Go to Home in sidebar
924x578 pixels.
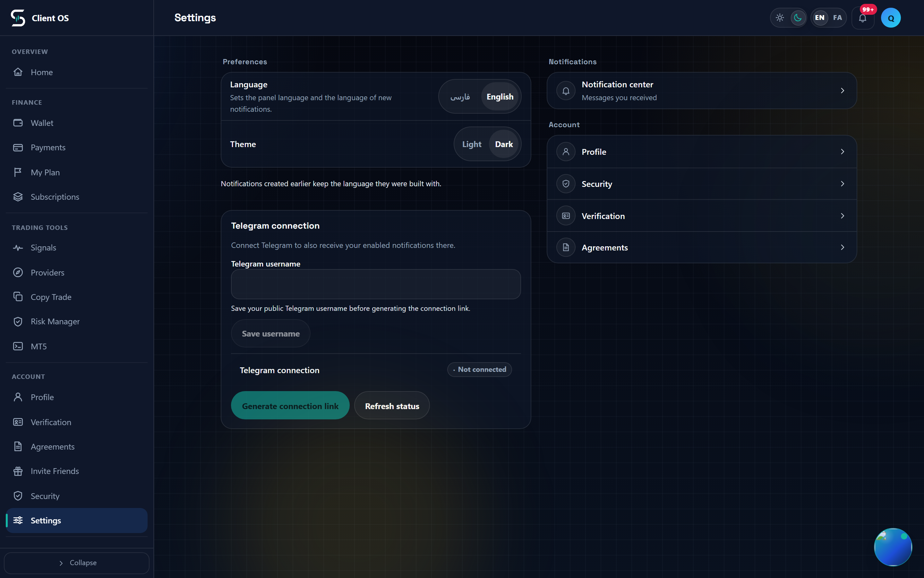pyautogui.click(x=76, y=72)
